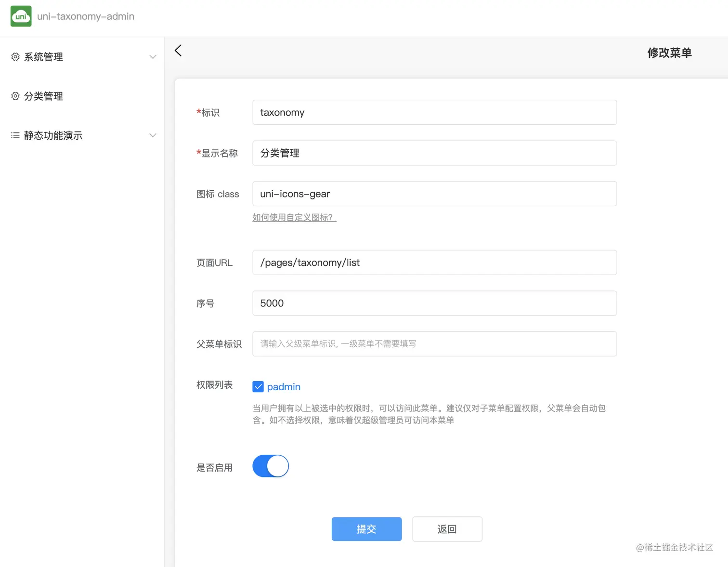Click the 如何使用自定义图标 link
This screenshot has width=728, height=567.
tap(294, 217)
